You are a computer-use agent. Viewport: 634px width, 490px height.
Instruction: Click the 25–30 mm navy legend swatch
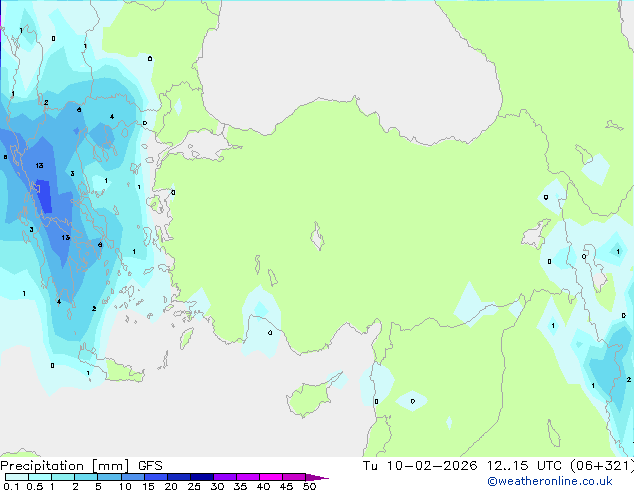(201, 477)
